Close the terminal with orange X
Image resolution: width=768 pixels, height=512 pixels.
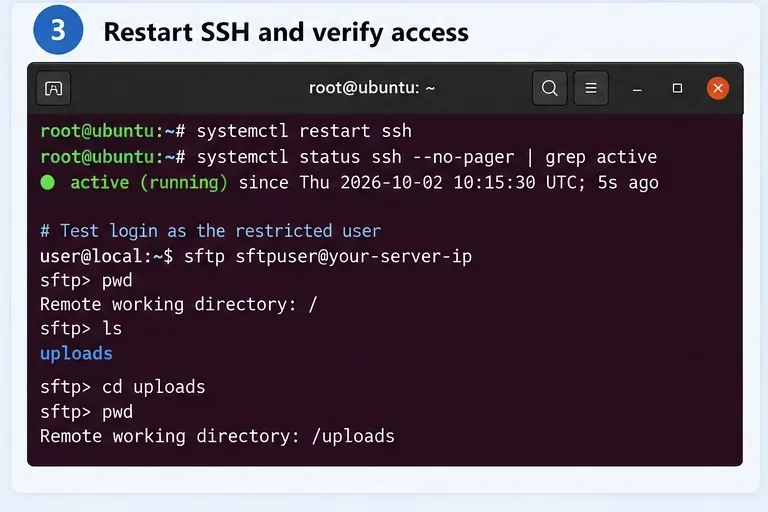pos(718,88)
